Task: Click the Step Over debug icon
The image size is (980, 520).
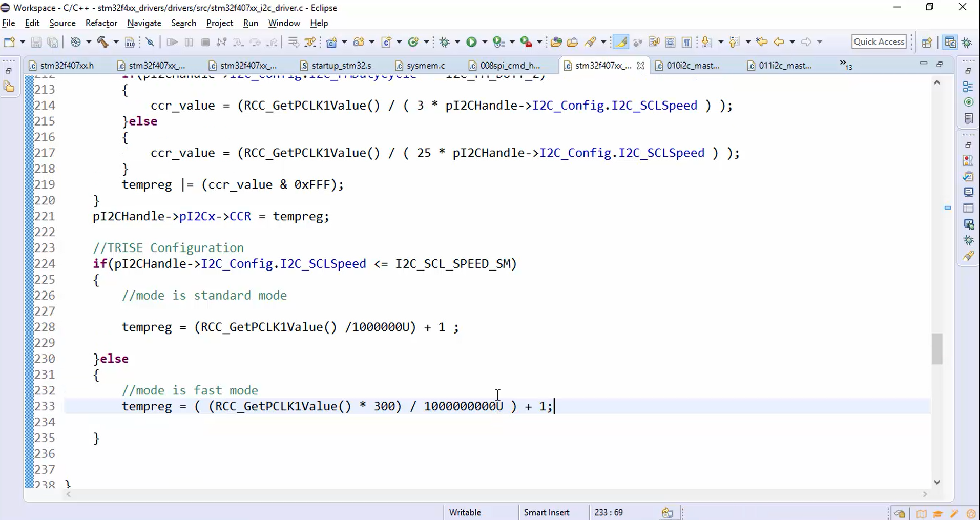Action: [x=255, y=42]
